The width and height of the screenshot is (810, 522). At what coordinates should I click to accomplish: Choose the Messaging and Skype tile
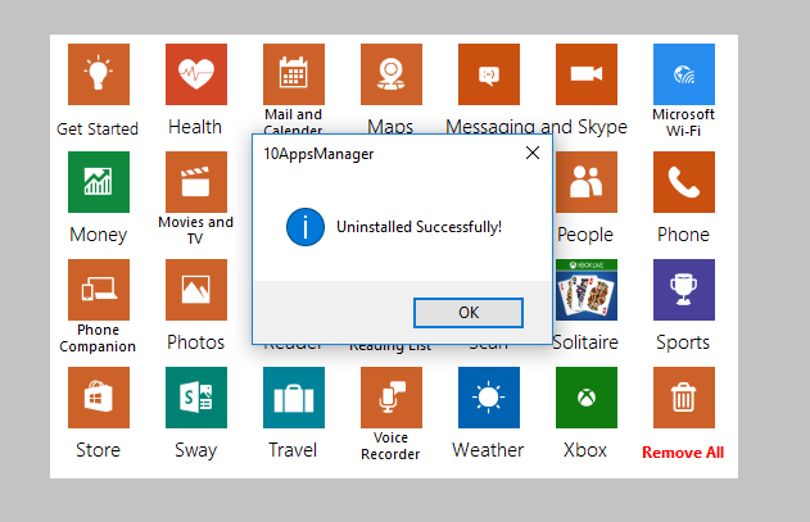point(489,74)
